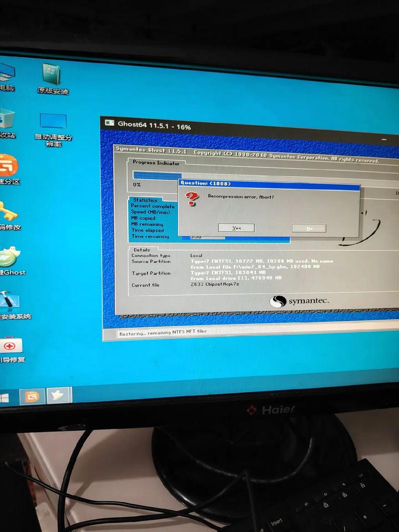This screenshot has height=532, width=399.
Task: Switch to orange partition tool in taskbar
Action: 32,397
